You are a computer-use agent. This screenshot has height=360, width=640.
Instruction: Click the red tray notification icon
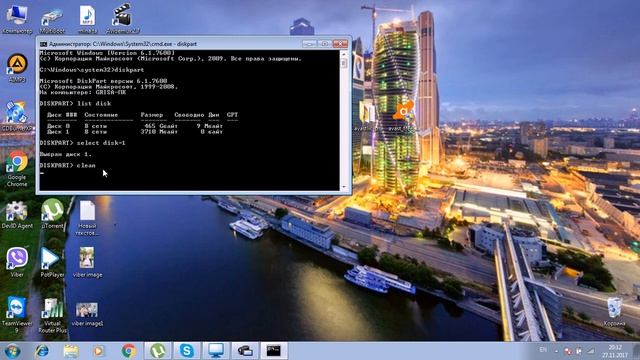pyautogui.click(x=568, y=351)
